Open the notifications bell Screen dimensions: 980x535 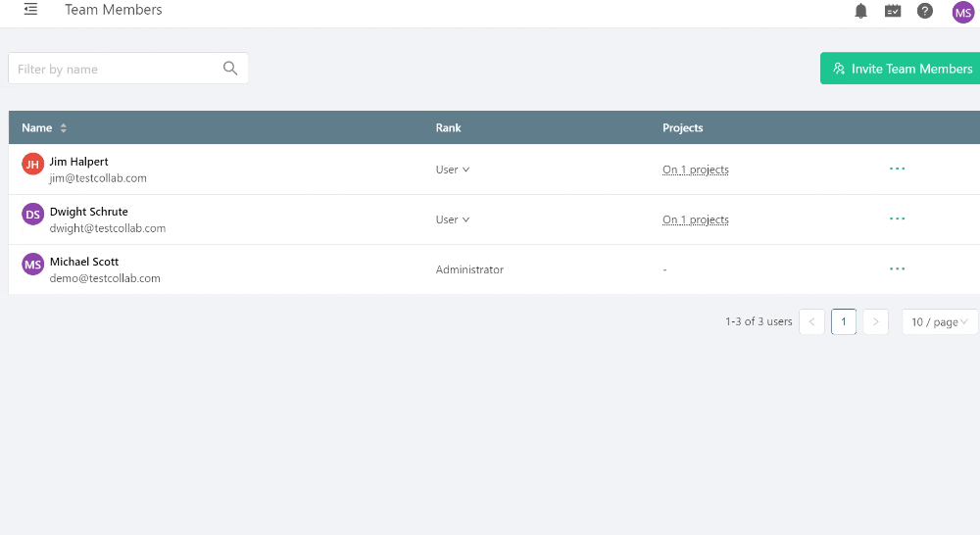click(860, 11)
